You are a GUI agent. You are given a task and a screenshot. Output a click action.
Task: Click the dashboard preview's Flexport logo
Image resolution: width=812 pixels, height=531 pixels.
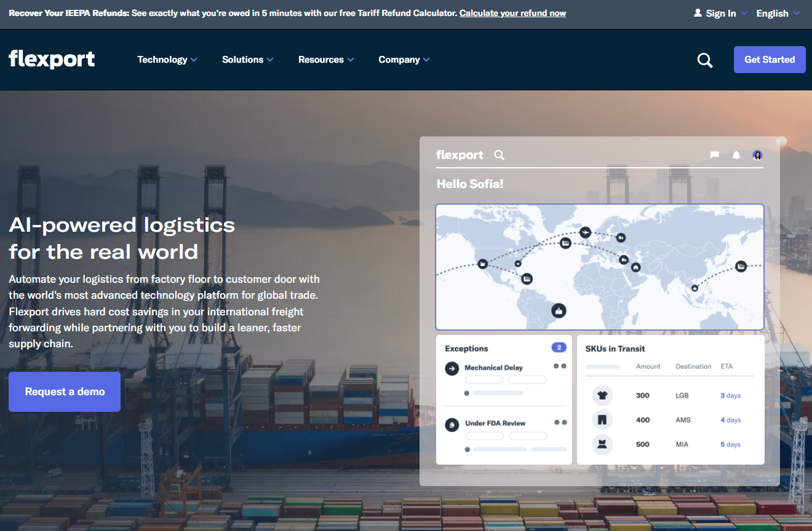460,155
